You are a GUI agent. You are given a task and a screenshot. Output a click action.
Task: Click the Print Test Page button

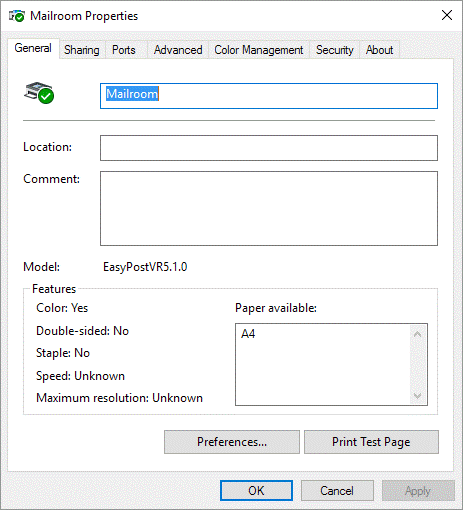click(x=371, y=442)
